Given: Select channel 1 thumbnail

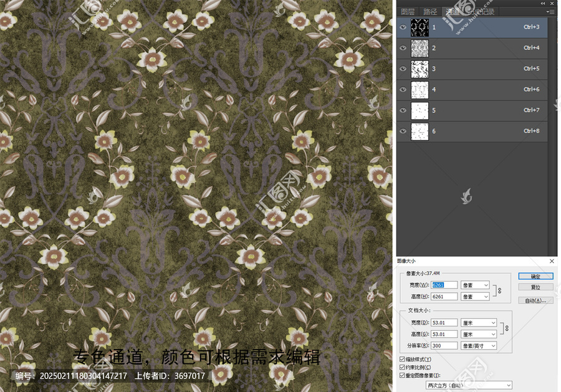Looking at the screenshot, I should click(420, 27).
